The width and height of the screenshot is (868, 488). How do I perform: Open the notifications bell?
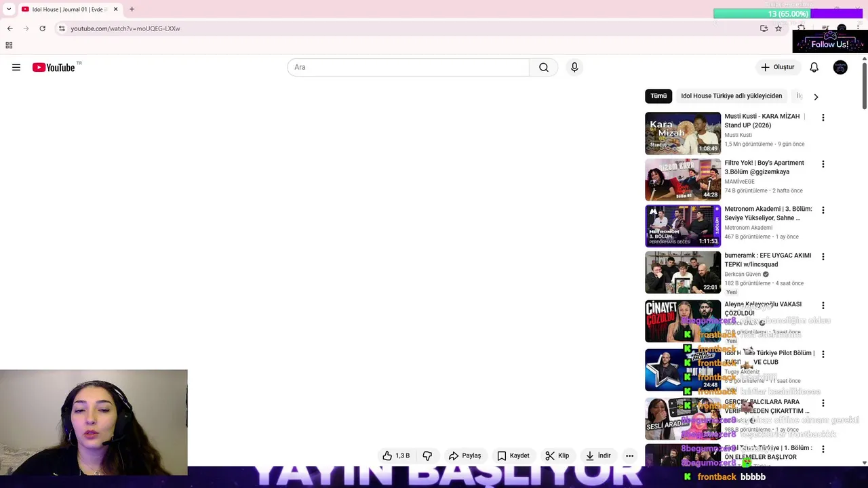[x=814, y=67]
